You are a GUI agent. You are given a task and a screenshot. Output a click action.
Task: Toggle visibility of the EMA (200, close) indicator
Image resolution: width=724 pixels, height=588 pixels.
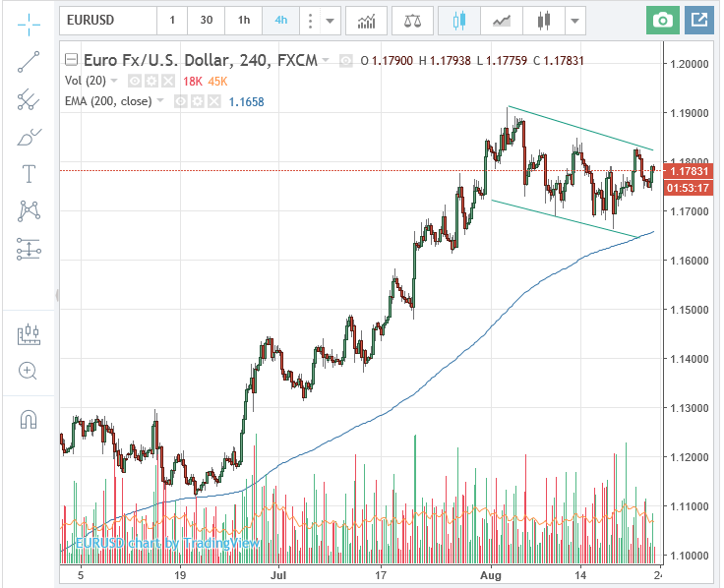181,101
